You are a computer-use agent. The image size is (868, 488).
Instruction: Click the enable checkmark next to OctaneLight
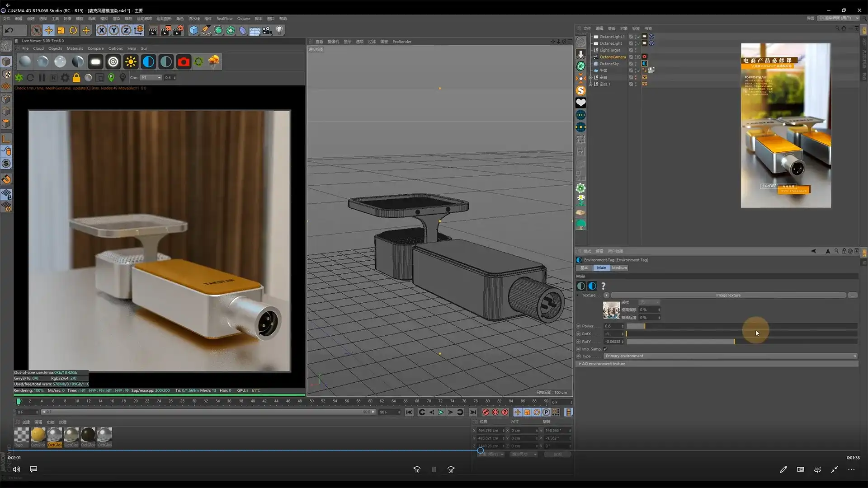[638, 43]
